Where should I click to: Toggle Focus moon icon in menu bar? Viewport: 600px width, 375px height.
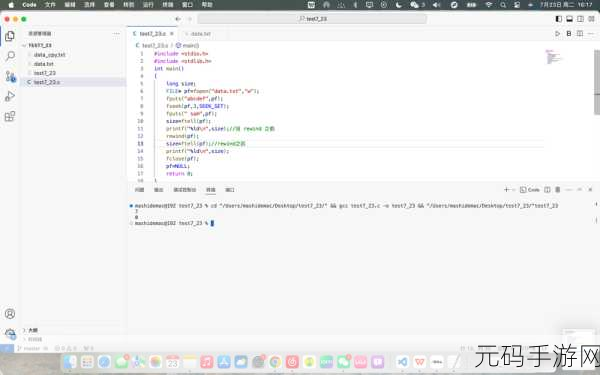(399, 5)
